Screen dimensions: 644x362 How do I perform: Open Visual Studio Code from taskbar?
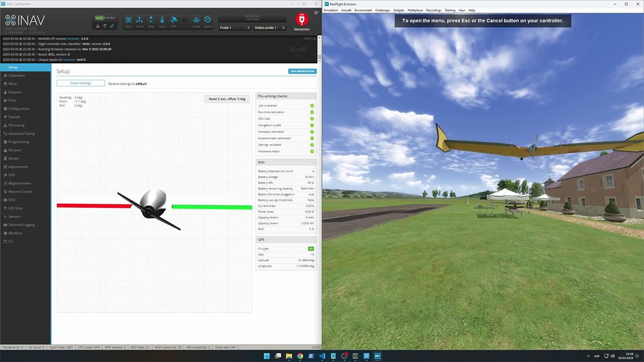[322, 356]
